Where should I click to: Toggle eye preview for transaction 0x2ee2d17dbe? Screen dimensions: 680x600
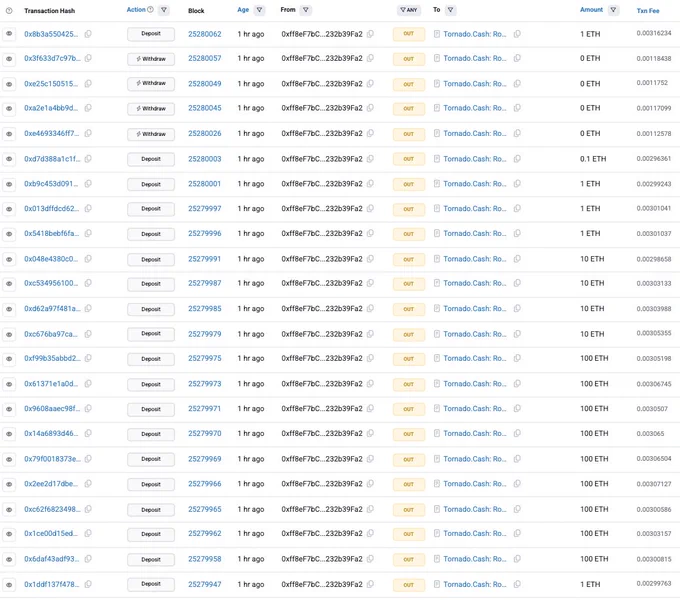[x=9, y=484]
